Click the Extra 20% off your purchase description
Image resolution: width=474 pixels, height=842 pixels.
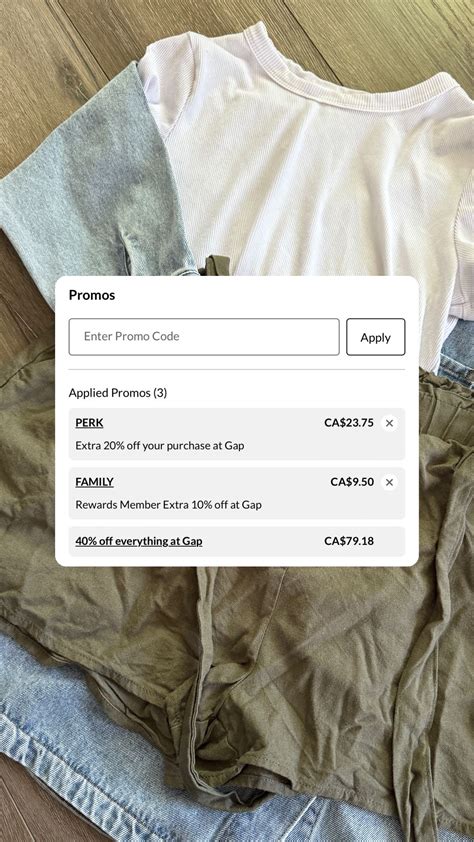(160, 446)
